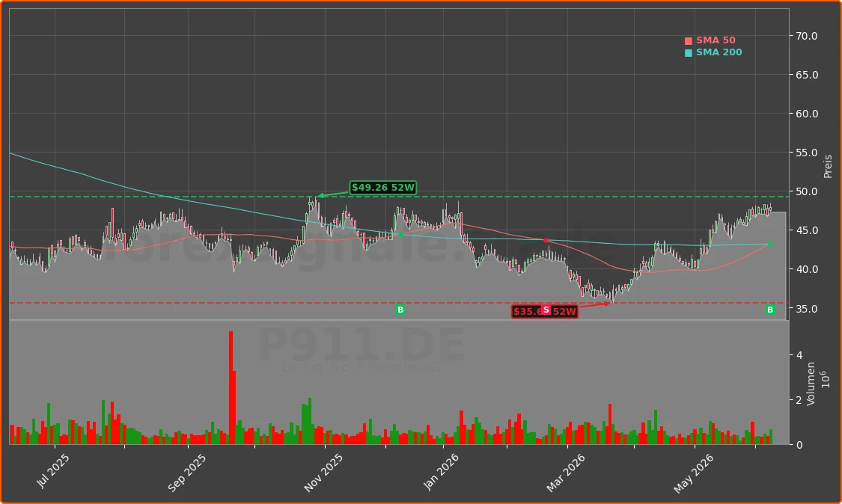Click the volume axis tick 0
Viewport: 842px width, 504px height.
799,445
